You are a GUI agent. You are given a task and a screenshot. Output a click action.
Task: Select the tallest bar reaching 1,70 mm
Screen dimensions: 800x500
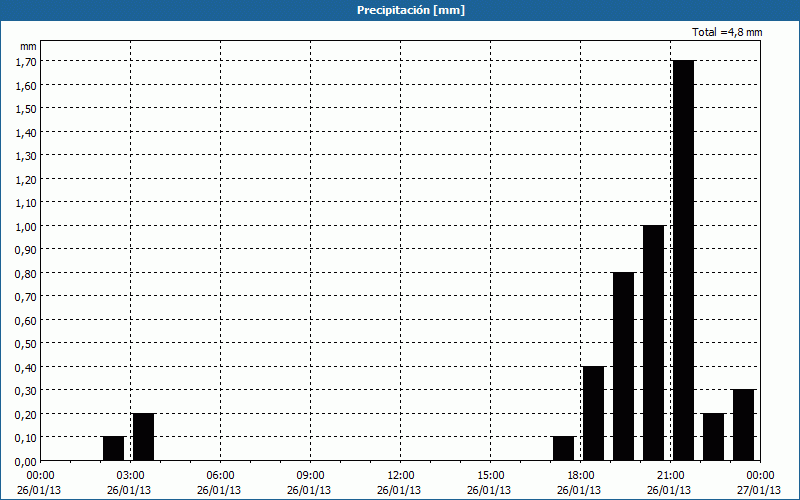684,260
